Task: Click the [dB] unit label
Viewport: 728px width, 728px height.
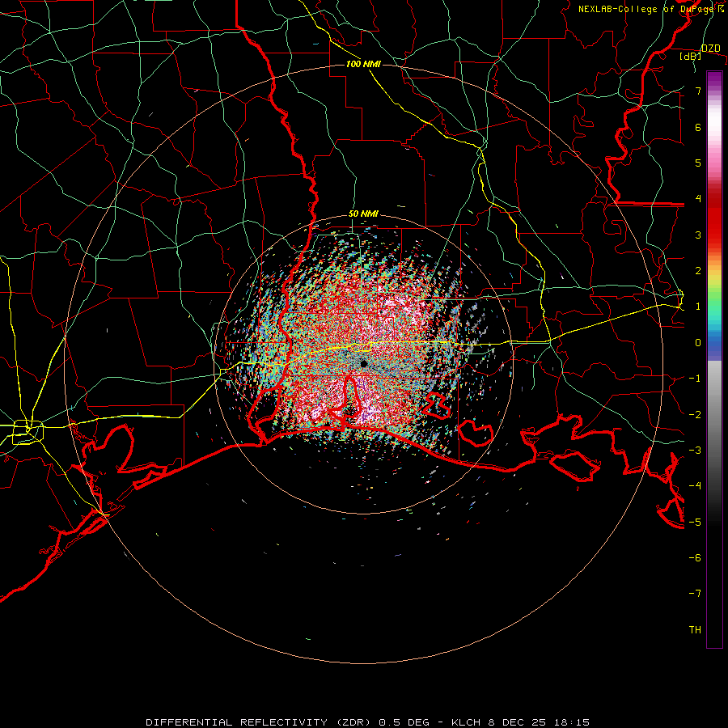Action: point(690,56)
